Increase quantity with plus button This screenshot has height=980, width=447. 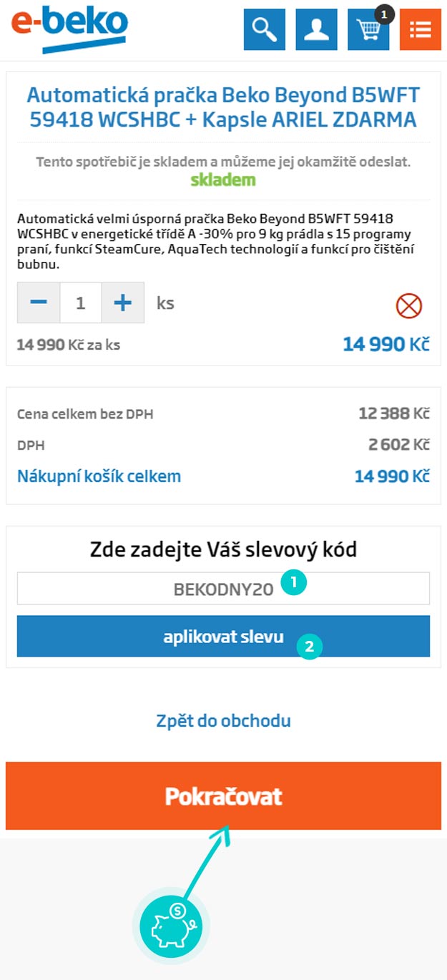123,303
